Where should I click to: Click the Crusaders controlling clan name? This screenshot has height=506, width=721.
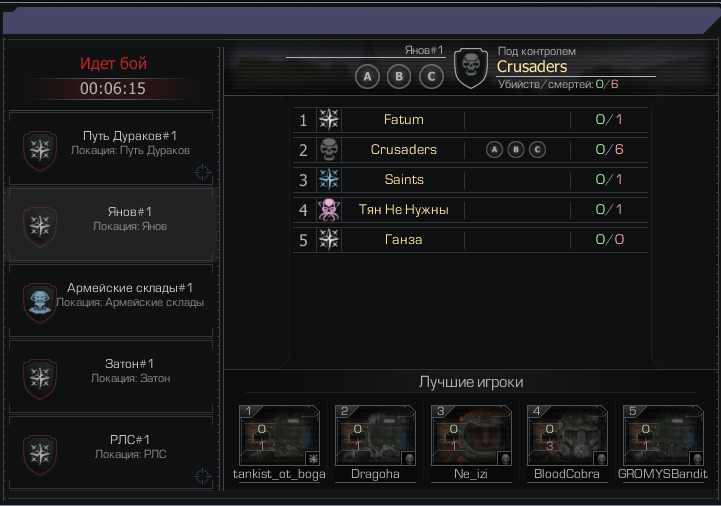tap(532, 67)
